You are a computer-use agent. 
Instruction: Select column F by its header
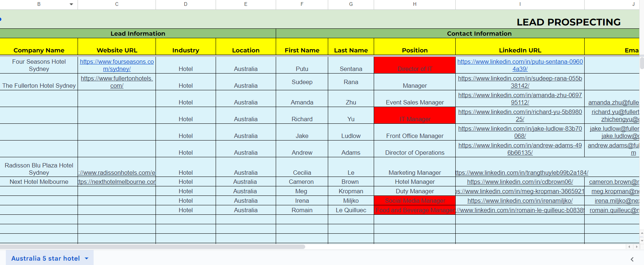tap(302, 4)
